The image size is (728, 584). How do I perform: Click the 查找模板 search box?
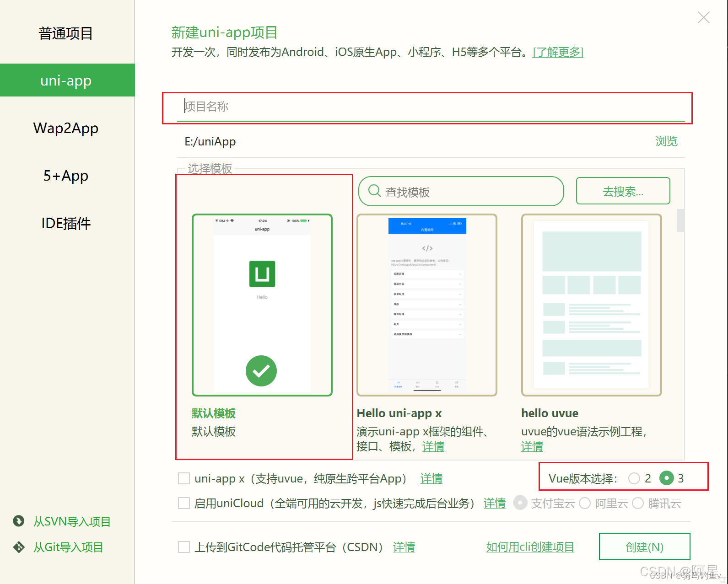click(461, 191)
